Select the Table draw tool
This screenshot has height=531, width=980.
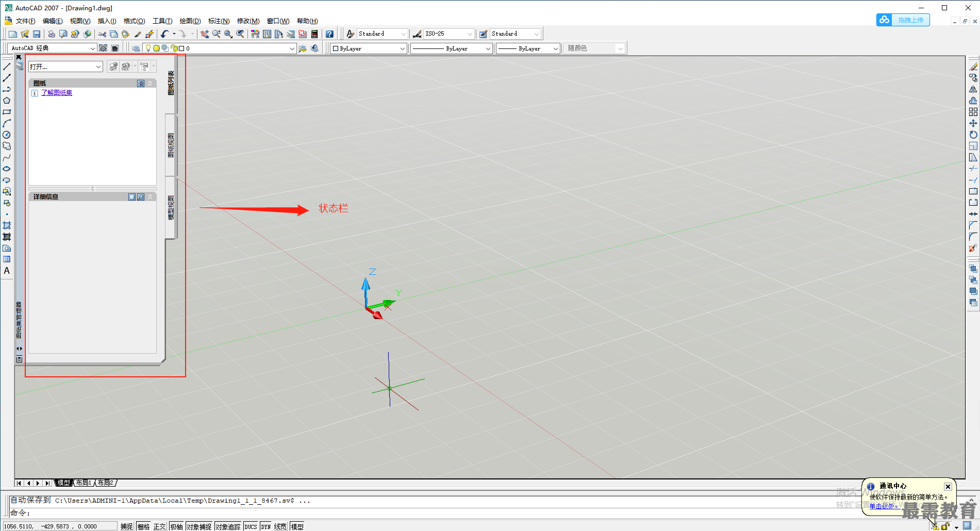[7, 259]
